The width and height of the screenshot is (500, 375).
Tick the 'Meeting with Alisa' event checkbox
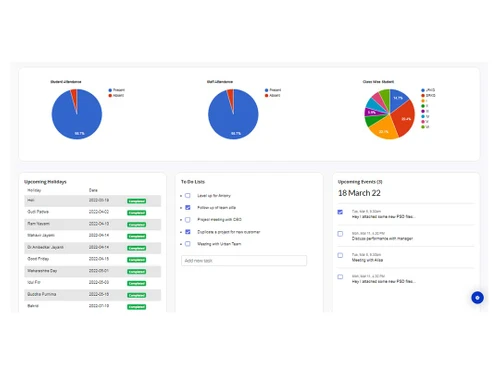pyautogui.click(x=340, y=255)
